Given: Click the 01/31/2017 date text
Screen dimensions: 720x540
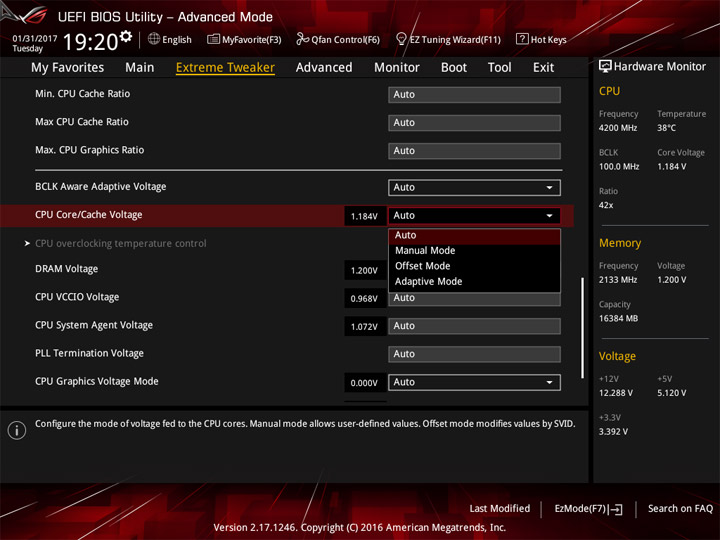Looking at the screenshot, I should pyautogui.click(x=34, y=39).
